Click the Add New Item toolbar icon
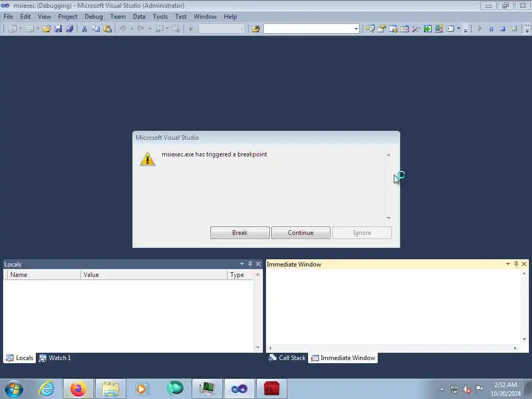532x399 pixels. (30, 29)
